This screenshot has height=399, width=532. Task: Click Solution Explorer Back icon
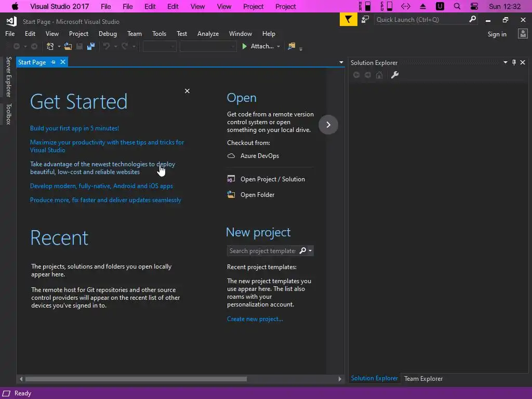[x=356, y=75]
